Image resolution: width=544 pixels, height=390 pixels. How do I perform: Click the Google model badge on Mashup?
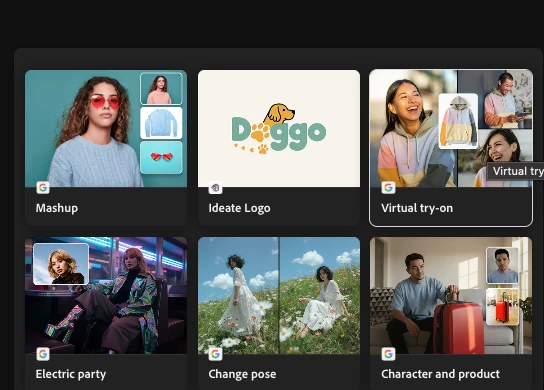click(x=43, y=188)
